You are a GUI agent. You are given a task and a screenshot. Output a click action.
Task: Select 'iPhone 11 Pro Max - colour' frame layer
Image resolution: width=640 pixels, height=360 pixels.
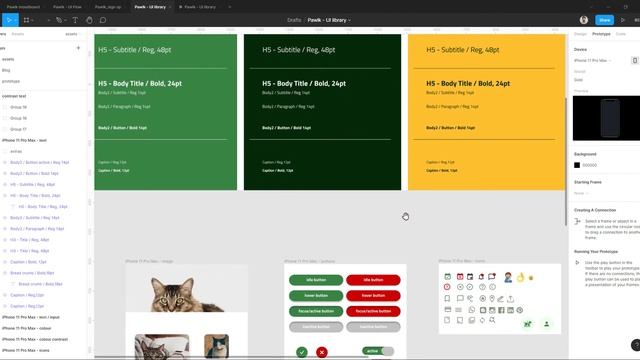[x=27, y=328]
